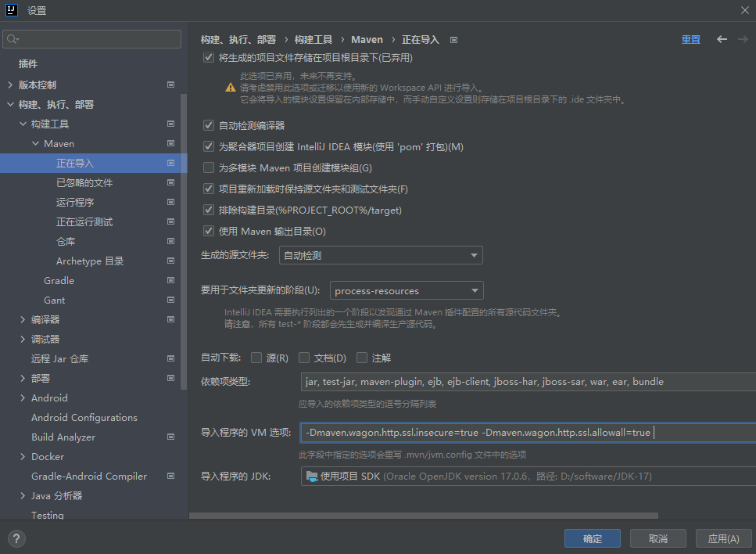This screenshot has width=756, height=554.
Task: Click project-level icon on Gradle-Android Compiler row
Action: (x=170, y=476)
